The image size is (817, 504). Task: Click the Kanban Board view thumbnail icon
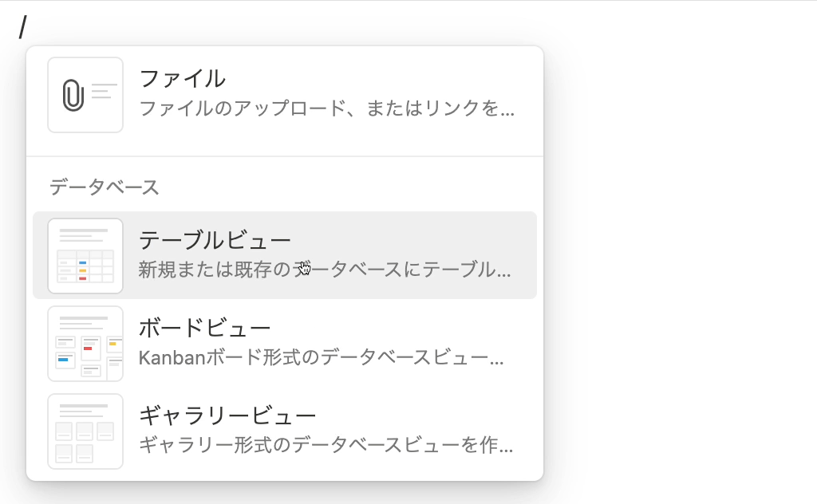coord(85,344)
